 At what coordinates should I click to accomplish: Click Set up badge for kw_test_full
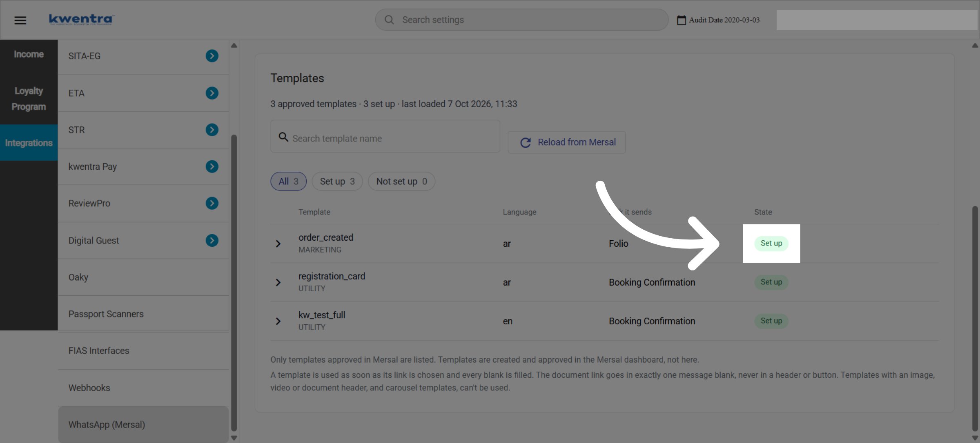771,321
